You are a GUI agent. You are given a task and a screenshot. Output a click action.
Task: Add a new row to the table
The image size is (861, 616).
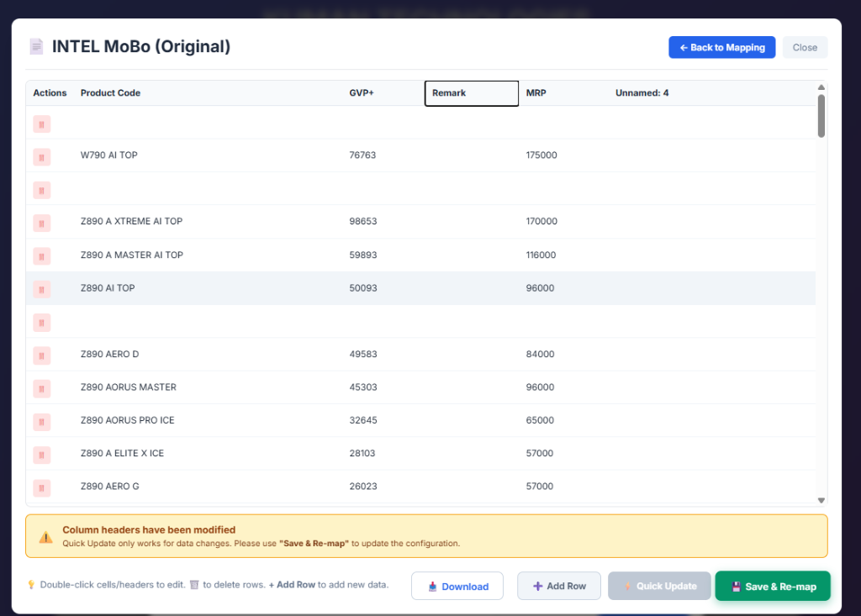[x=558, y=586]
